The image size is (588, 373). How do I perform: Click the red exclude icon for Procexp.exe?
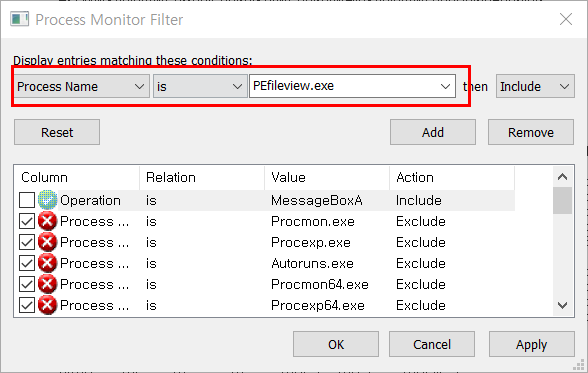[x=48, y=242]
